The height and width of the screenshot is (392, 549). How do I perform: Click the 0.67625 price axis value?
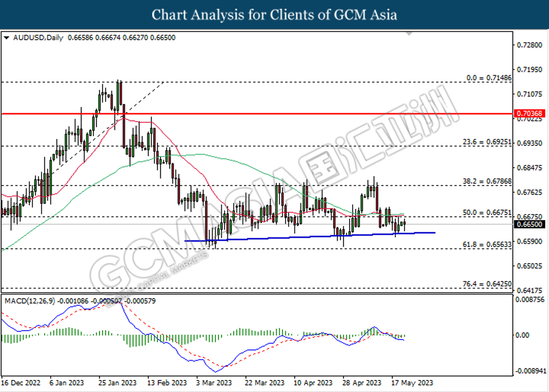529,192
